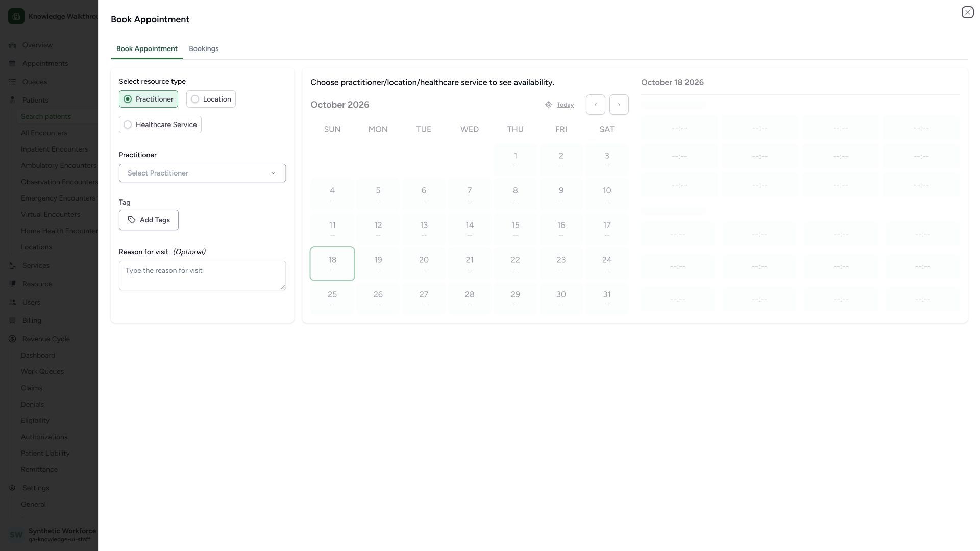Click the Appointments sidebar icon

[12, 63]
